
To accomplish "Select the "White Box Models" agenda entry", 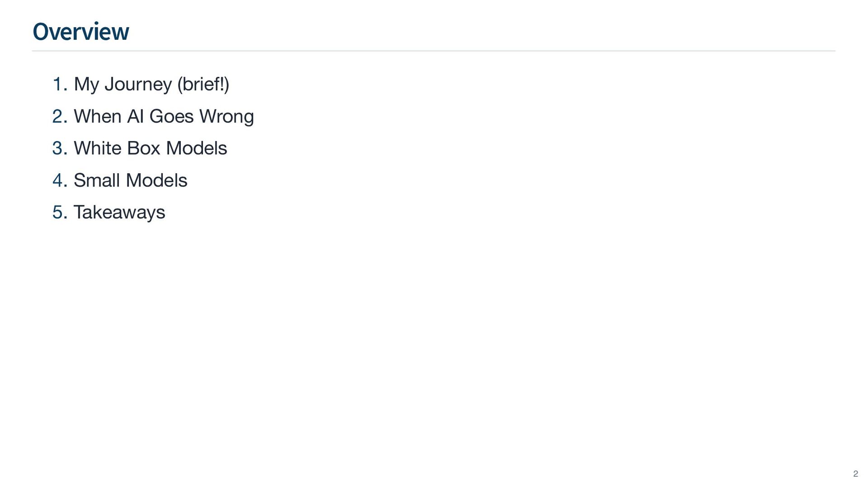I will click(x=150, y=148).
